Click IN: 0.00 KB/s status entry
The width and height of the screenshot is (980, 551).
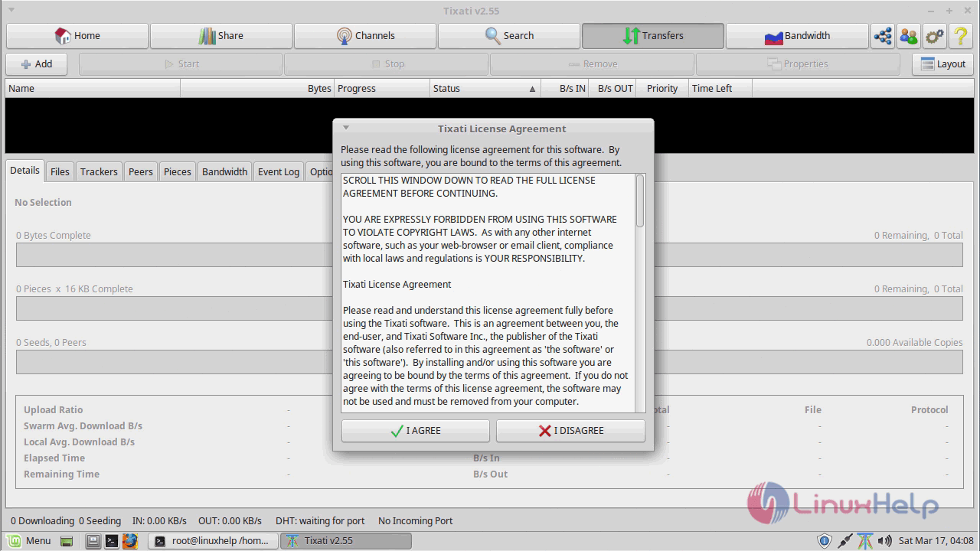click(159, 521)
